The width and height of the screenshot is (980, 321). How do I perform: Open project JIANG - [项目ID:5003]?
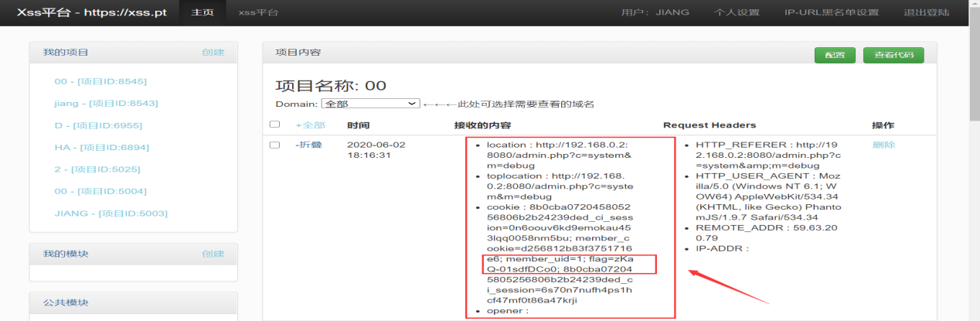click(111, 213)
